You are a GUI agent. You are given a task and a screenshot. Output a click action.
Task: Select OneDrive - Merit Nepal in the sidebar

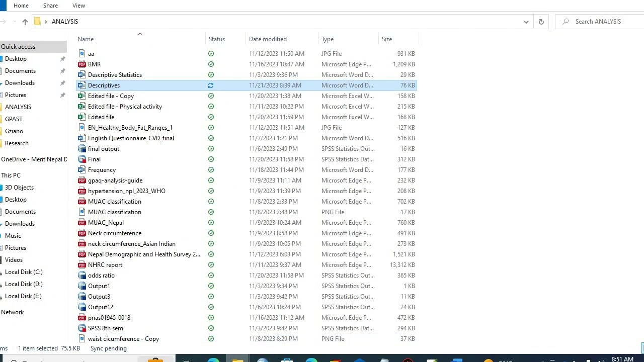click(34, 159)
